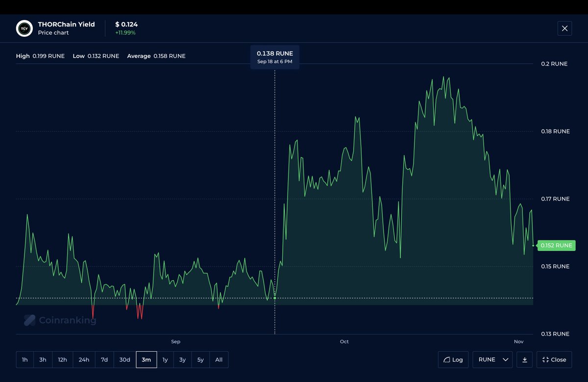Select the 30d time range
The height and width of the screenshot is (382, 588).
(125, 359)
